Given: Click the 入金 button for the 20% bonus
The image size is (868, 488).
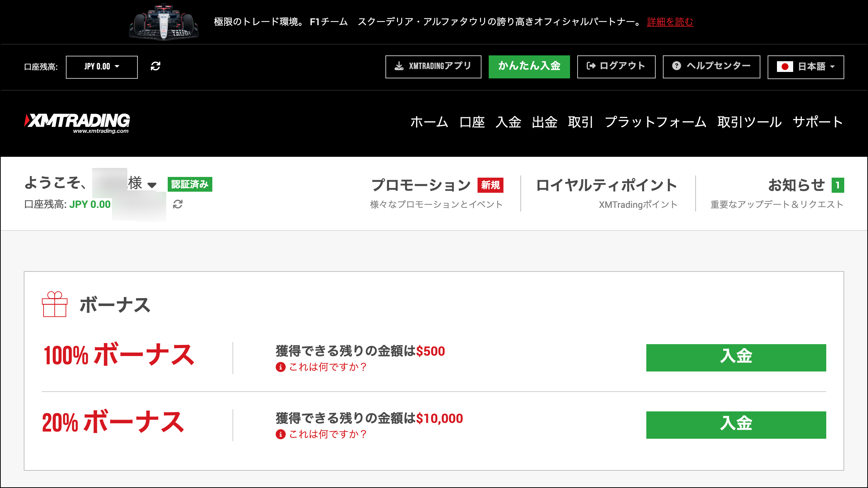Looking at the screenshot, I should point(736,425).
